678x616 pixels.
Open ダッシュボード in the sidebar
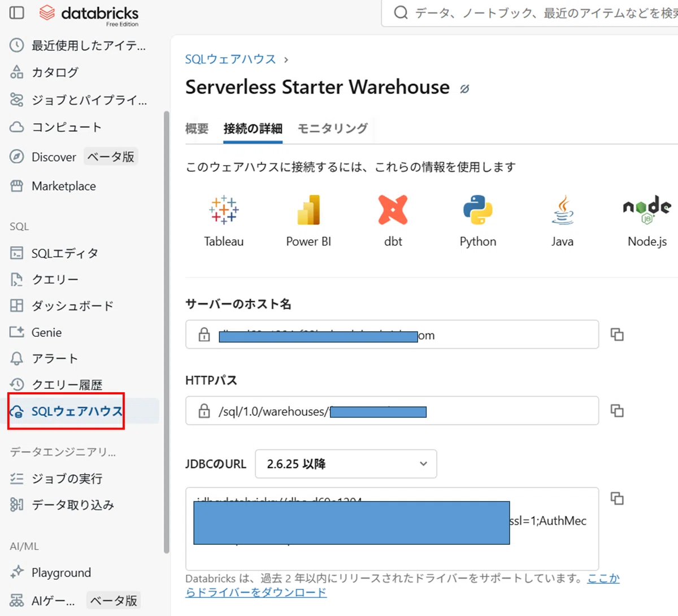[62, 306]
